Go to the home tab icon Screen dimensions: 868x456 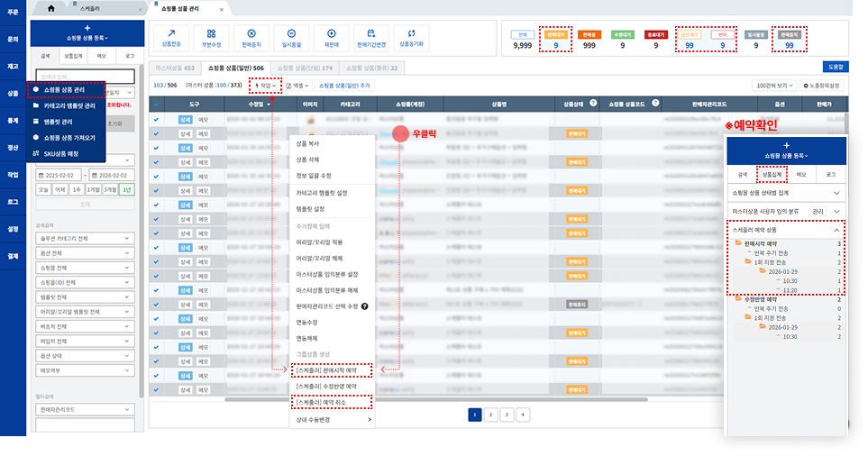tap(50, 7)
